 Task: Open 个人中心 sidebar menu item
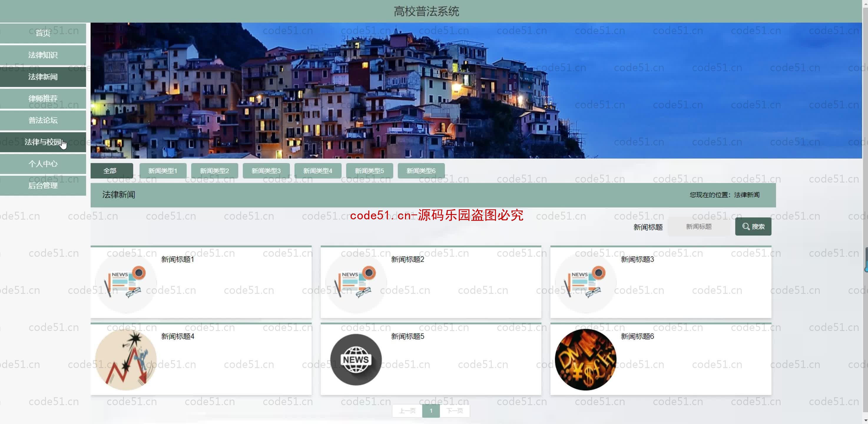[x=43, y=163]
